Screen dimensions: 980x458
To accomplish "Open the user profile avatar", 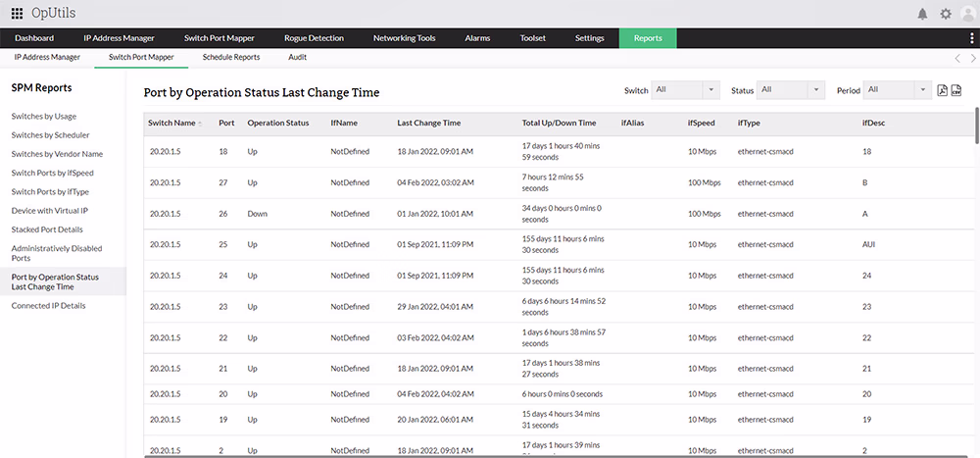I will [x=968, y=14].
